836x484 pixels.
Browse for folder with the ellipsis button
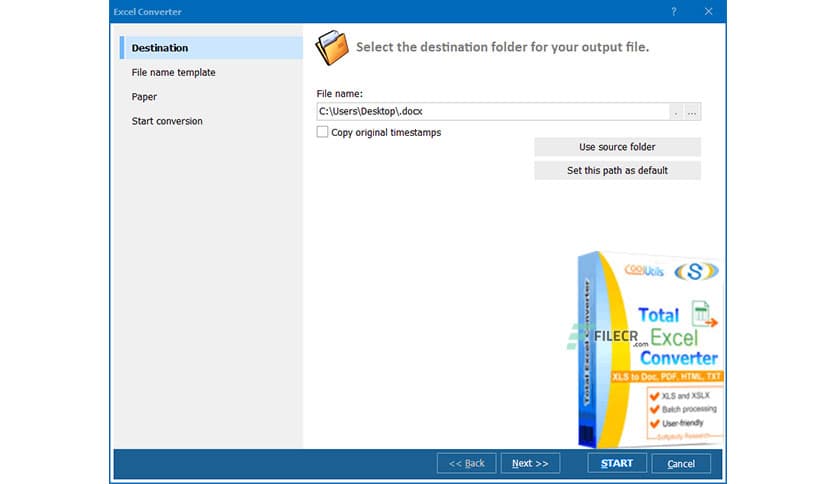click(x=692, y=112)
